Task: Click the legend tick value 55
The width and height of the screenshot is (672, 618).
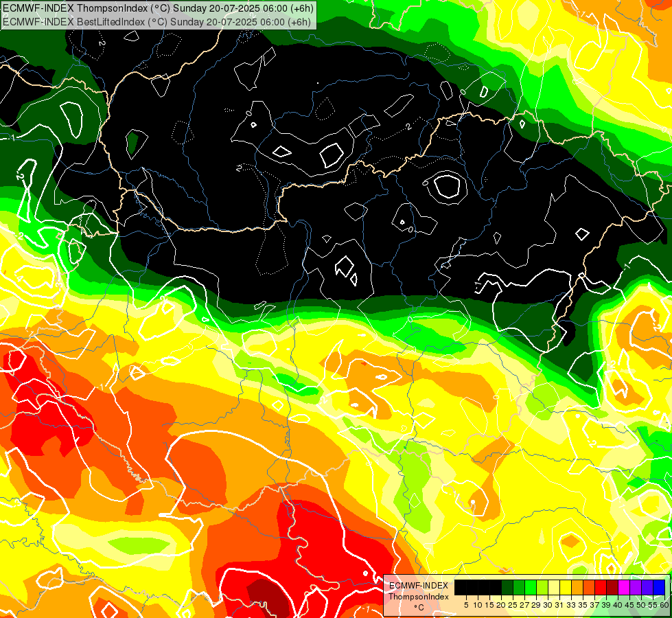Action: tap(653, 605)
